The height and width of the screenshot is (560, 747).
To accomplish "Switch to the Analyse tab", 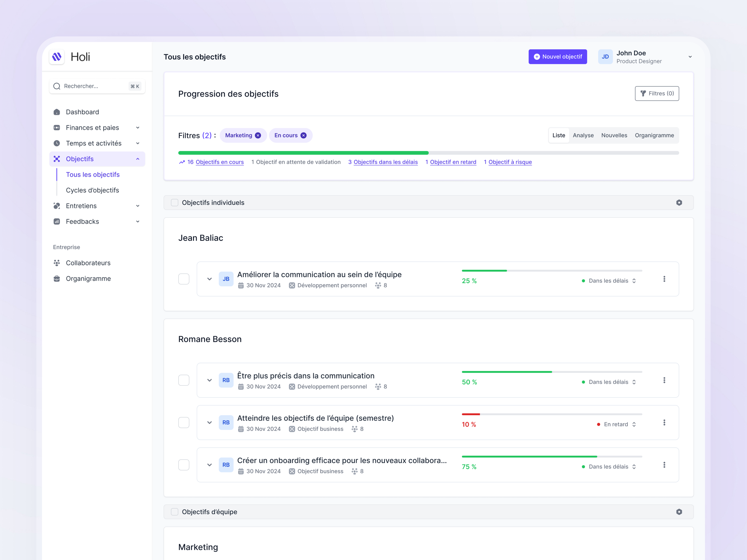I will (x=583, y=135).
